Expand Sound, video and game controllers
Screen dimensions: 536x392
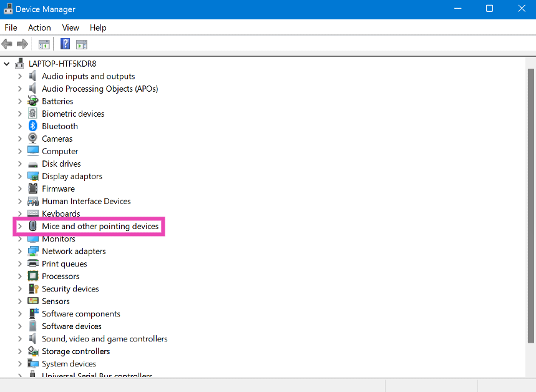click(x=19, y=338)
